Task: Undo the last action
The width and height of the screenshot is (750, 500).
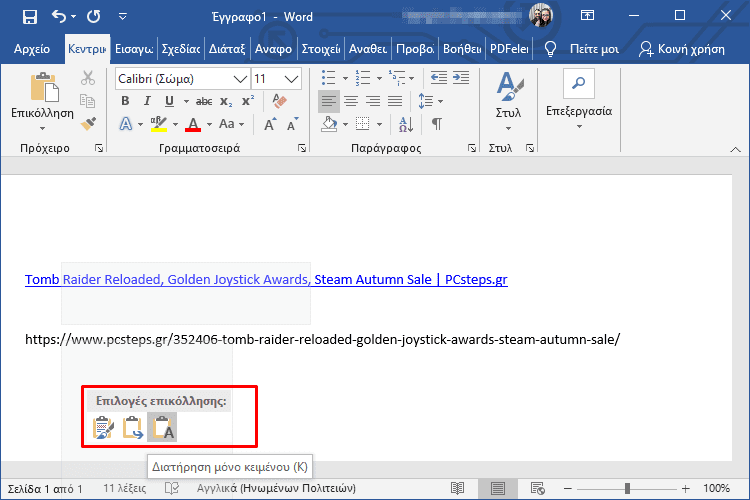Action: pyautogui.click(x=58, y=17)
